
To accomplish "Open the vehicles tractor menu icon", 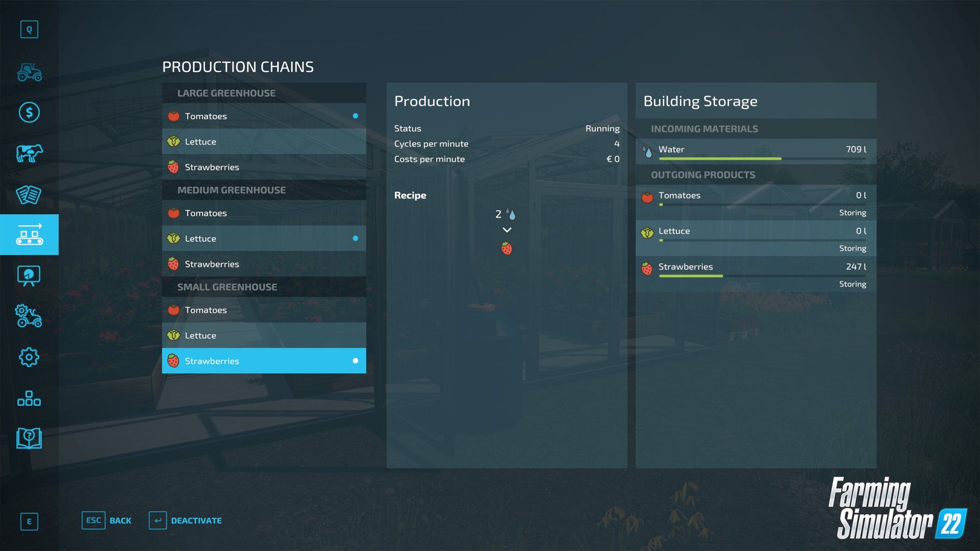I will [x=29, y=72].
